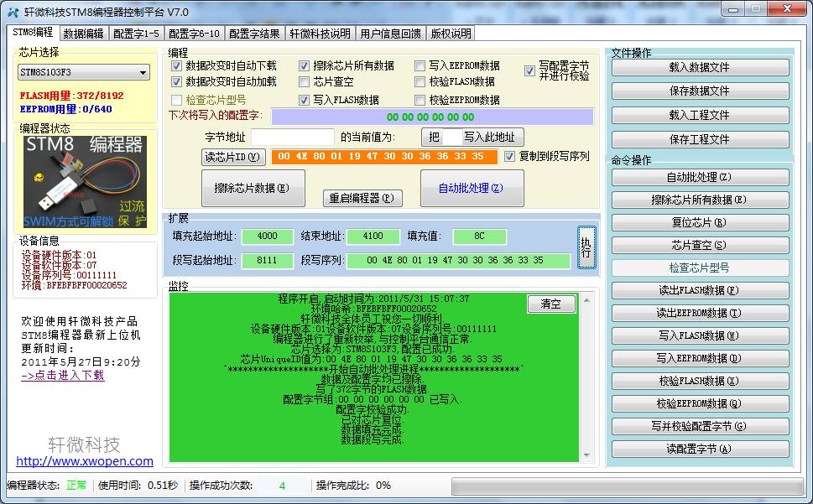Click the 字节地址 input field
813x504 pixels.
293,137
